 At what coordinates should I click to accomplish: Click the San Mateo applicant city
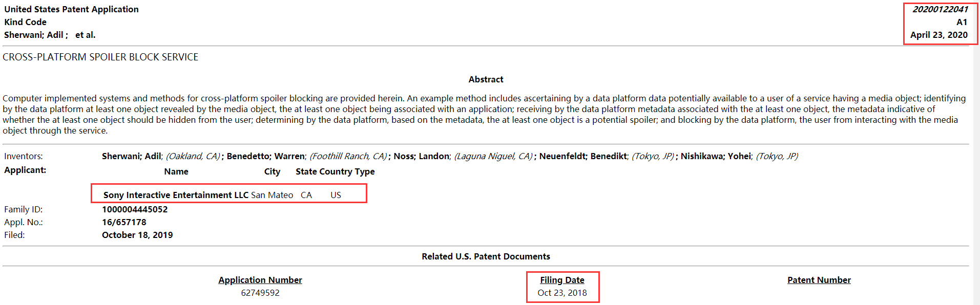[x=272, y=195]
